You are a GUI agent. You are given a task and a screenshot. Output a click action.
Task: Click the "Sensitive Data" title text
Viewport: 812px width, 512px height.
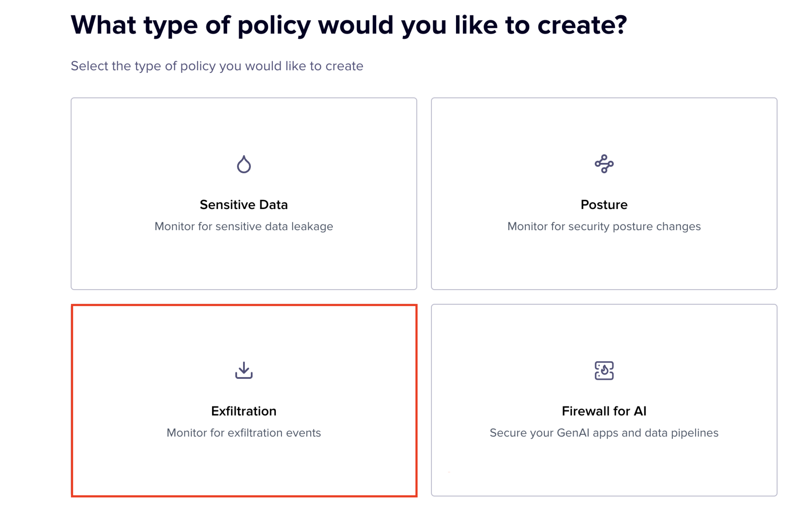click(244, 205)
